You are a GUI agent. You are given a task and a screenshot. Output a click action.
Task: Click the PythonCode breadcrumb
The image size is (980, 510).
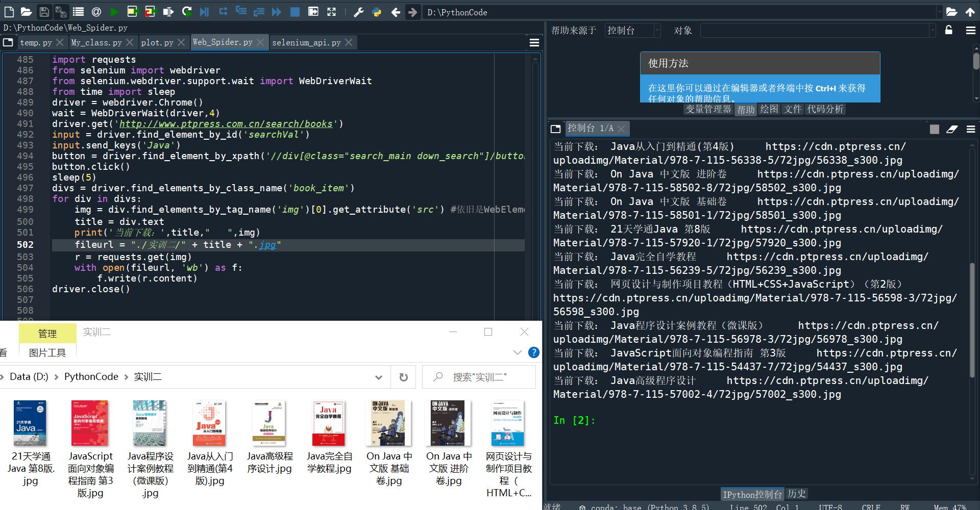point(91,377)
